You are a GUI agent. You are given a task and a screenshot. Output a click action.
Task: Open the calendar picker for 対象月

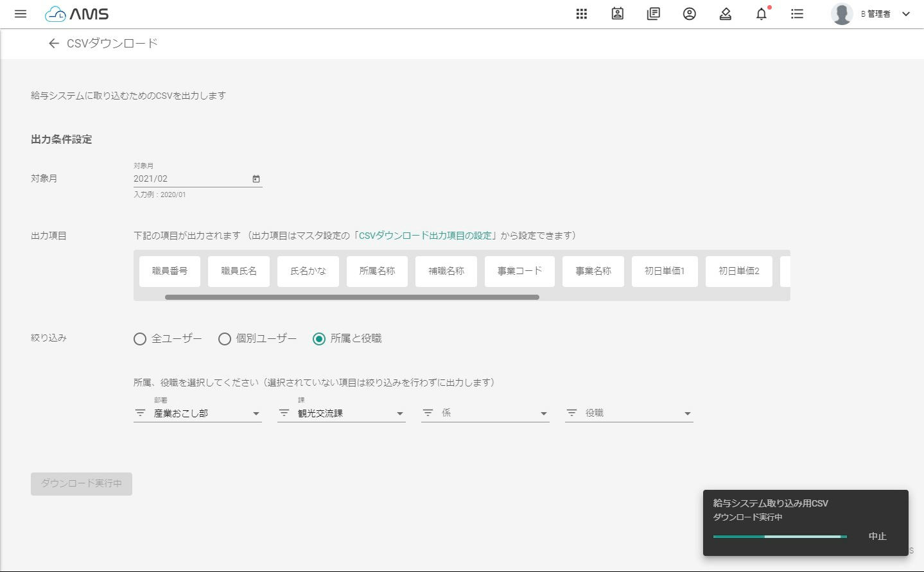(x=256, y=179)
